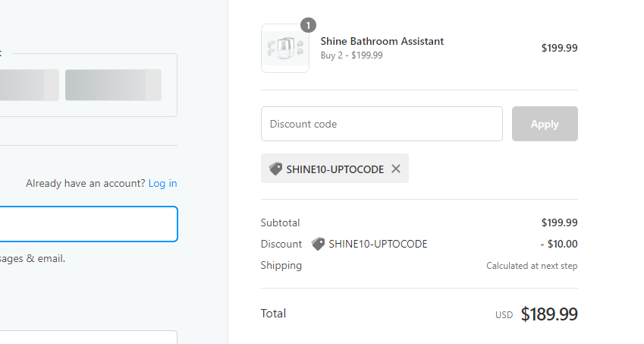Click the USD currency label

click(x=504, y=315)
